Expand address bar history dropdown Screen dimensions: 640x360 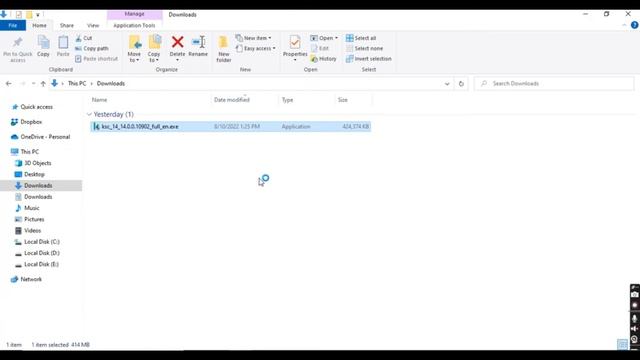pos(447,84)
